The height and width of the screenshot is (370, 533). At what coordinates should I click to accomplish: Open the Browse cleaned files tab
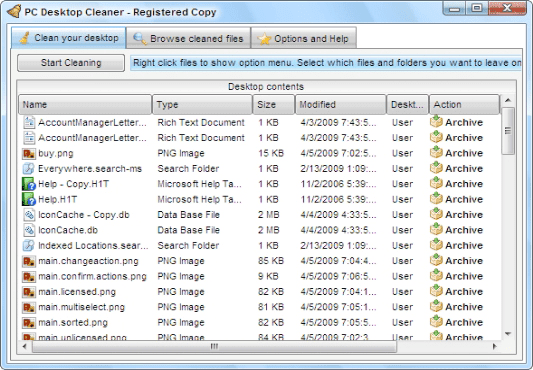pos(188,38)
